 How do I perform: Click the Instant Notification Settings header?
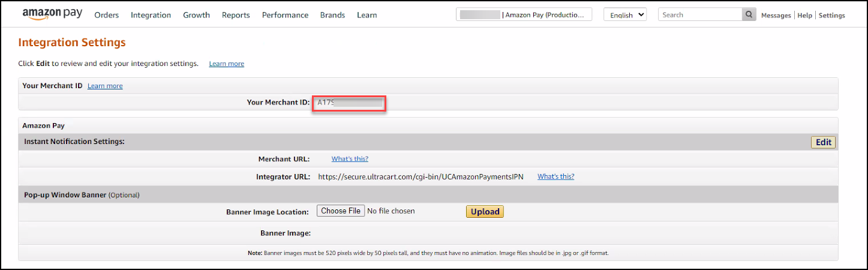(x=74, y=142)
